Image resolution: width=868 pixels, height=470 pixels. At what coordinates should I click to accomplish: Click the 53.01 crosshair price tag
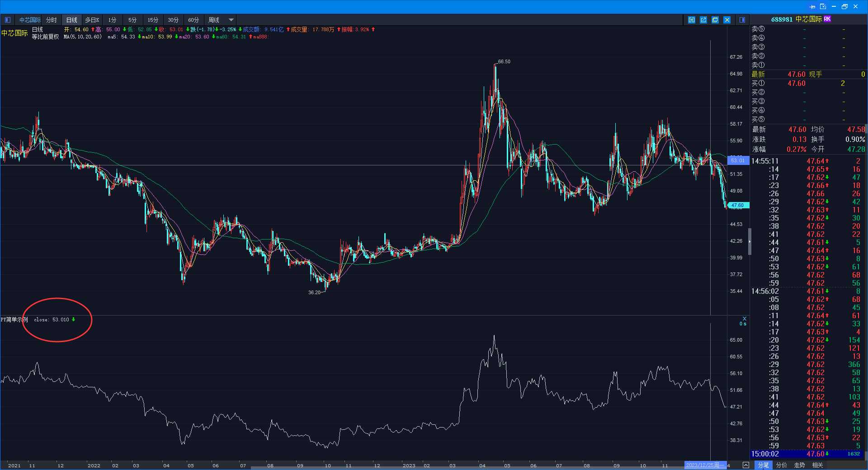[x=738, y=160]
